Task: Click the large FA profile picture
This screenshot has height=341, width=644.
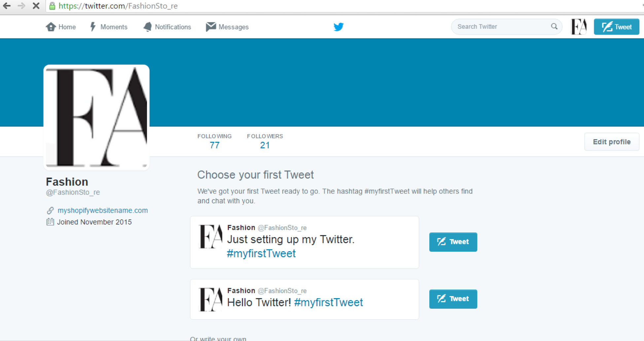Action: click(96, 117)
